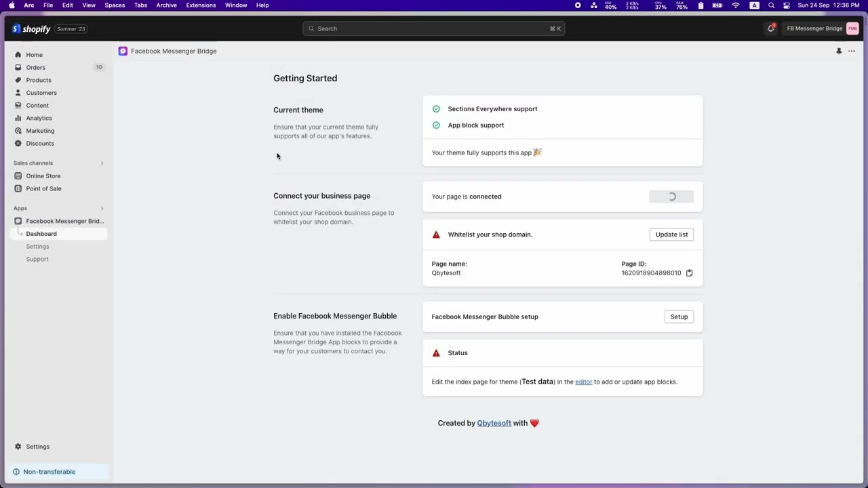This screenshot has width=868, height=488.
Task: Open the Products section
Action: [38, 80]
